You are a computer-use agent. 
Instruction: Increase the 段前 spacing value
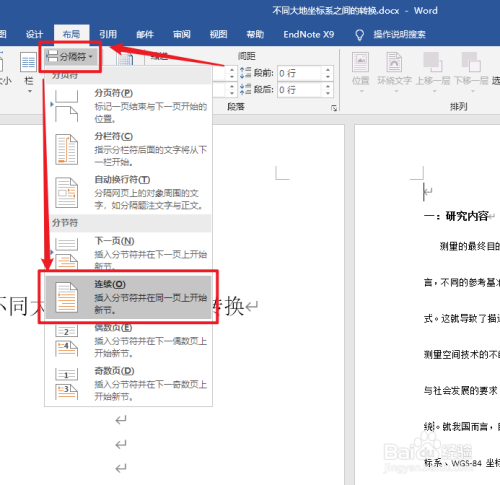click(x=328, y=70)
